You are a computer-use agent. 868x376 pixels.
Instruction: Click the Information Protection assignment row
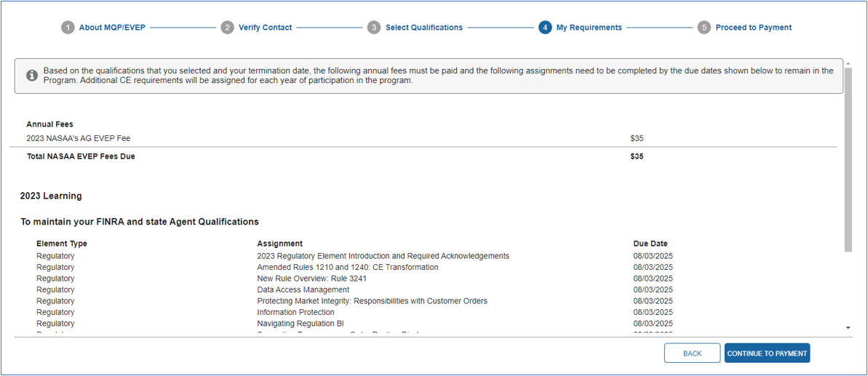pyautogui.click(x=295, y=313)
